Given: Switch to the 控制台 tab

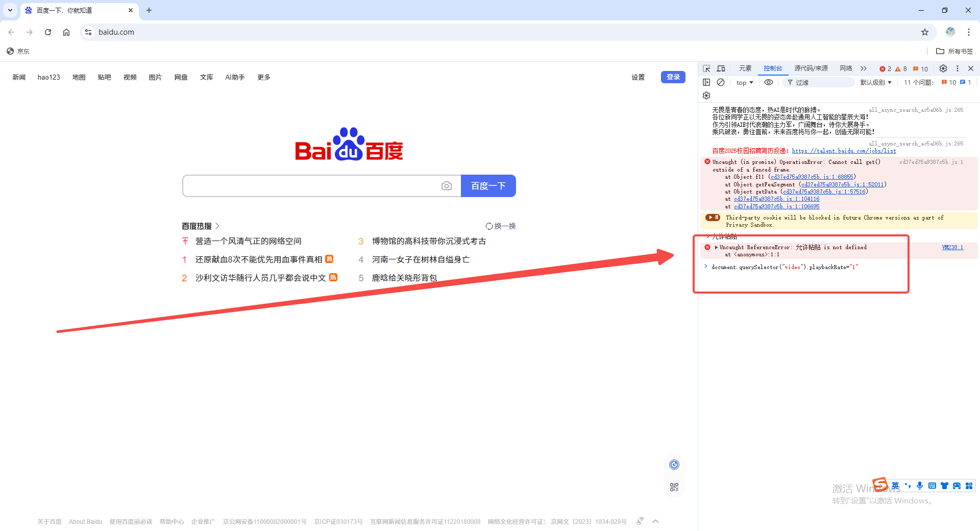Looking at the screenshot, I should (x=773, y=68).
